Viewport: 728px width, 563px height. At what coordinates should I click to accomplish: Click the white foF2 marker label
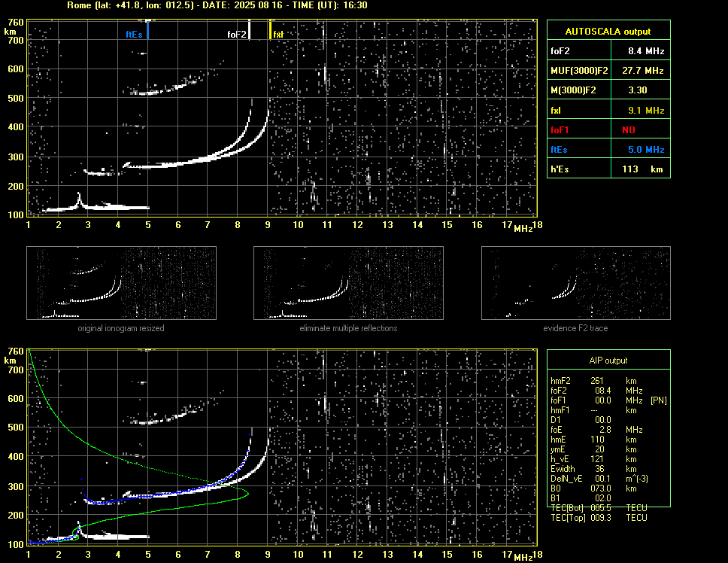point(236,35)
